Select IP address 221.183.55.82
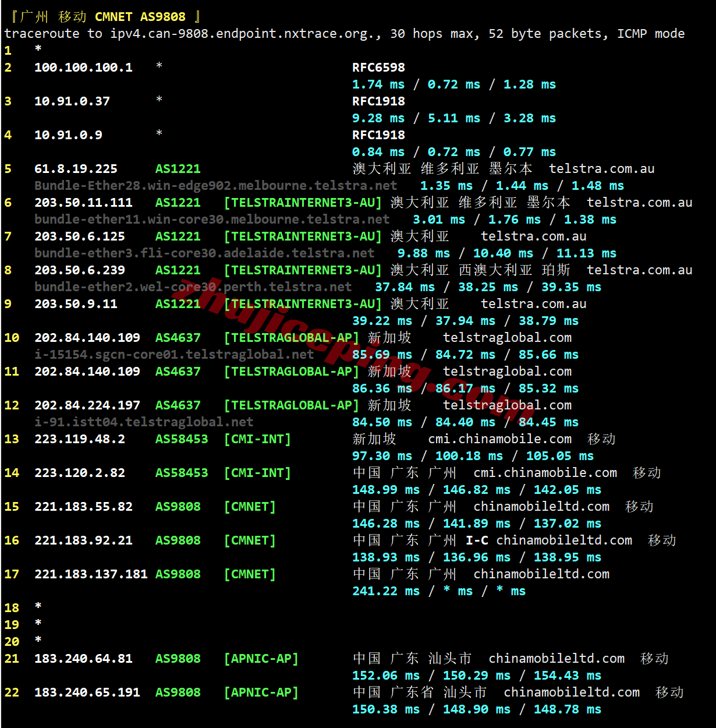Image resolution: width=716 pixels, height=728 pixels. (83, 507)
